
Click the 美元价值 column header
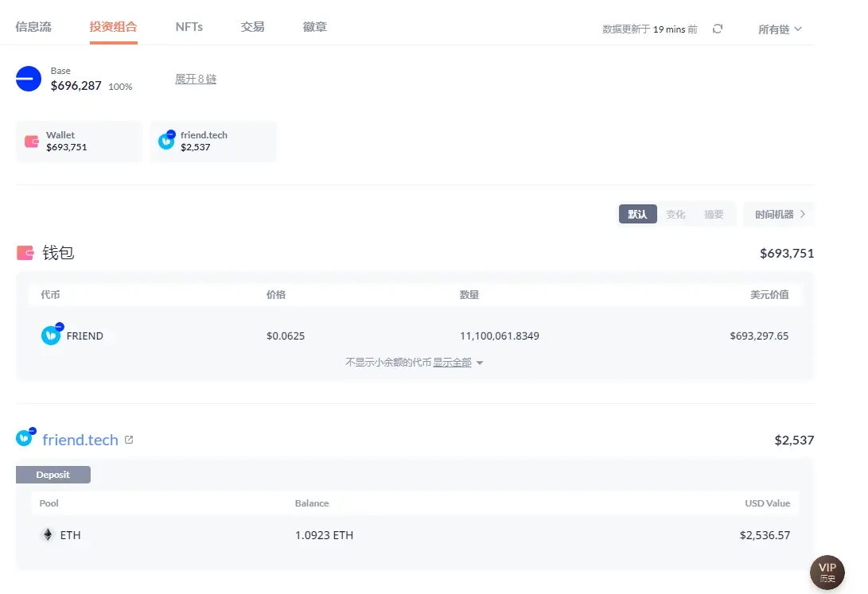(x=769, y=295)
